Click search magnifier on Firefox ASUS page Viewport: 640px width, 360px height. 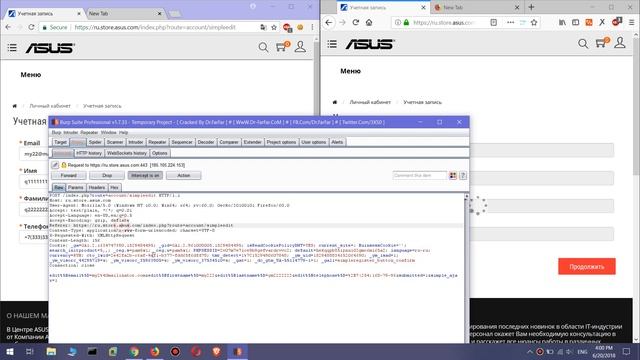(583, 43)
